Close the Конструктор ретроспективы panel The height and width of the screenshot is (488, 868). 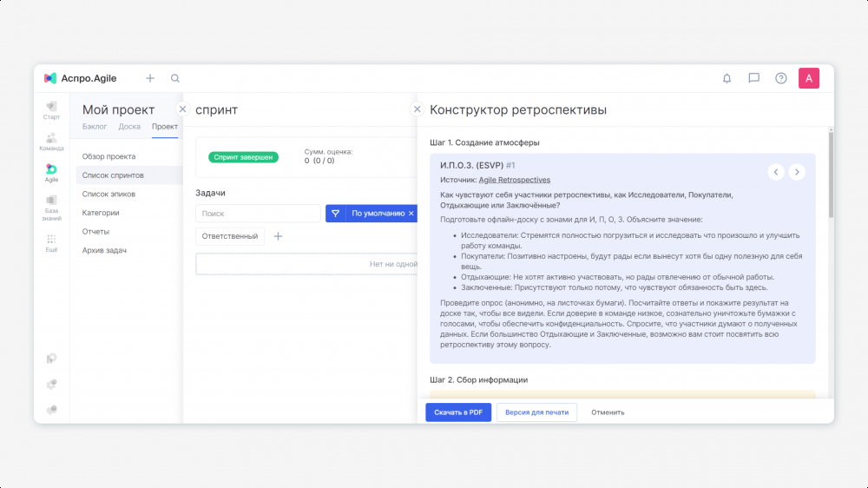[417, 109]
